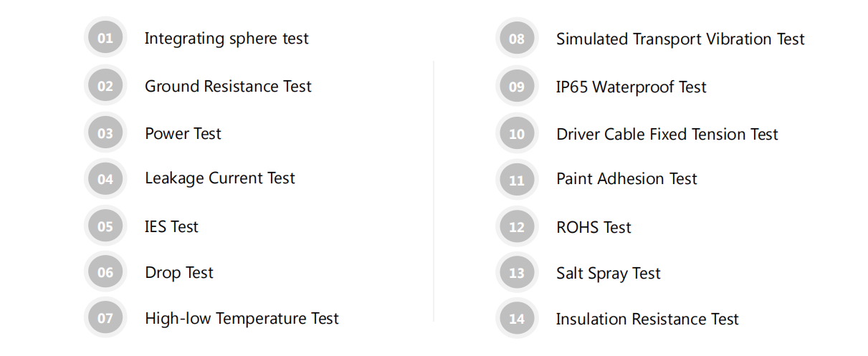
Task: Select IP65 Waterproof Test
Action: click(631, 87)
